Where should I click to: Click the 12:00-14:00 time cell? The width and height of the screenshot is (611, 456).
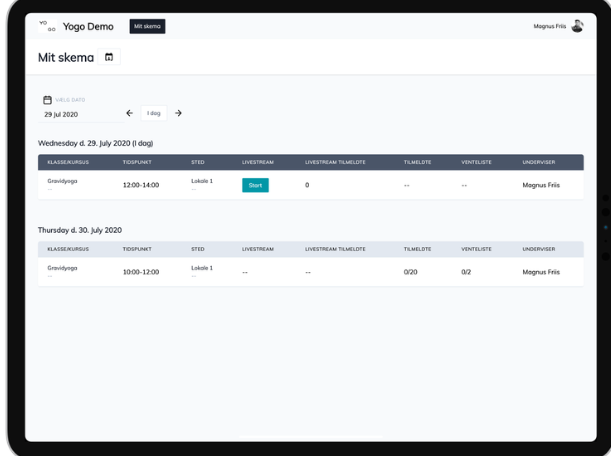point(141,185)
